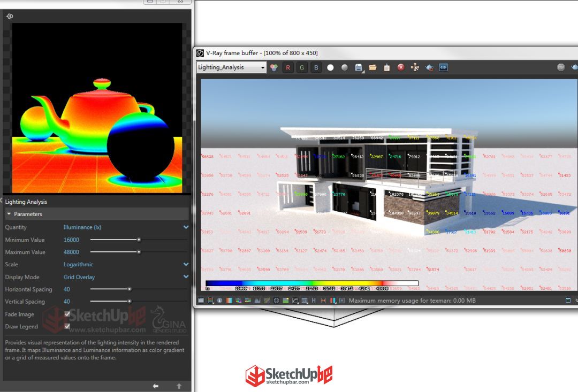Toggle the Fade Image checkbox
578x392 pixels.
(x=67, y=314)
